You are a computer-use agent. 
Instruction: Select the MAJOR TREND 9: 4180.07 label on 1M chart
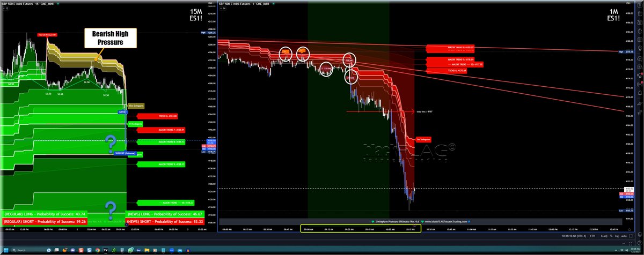coord(450,49)
